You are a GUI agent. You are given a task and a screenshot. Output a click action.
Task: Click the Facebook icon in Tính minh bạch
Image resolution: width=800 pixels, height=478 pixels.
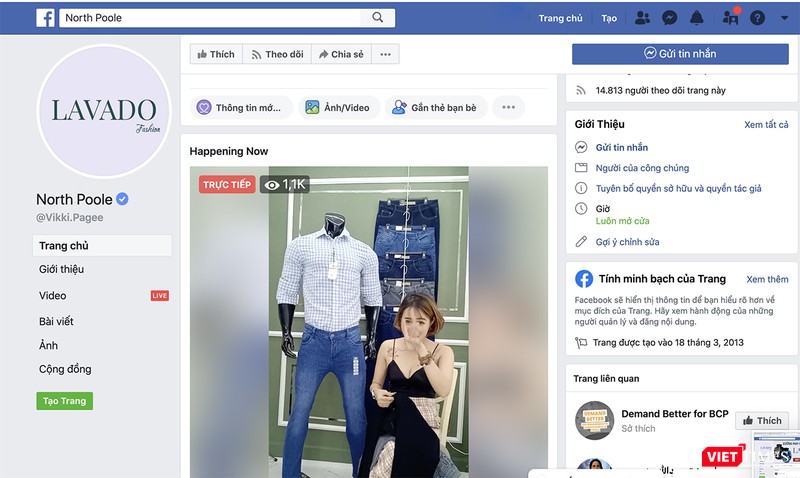click(x=584, y=279)
